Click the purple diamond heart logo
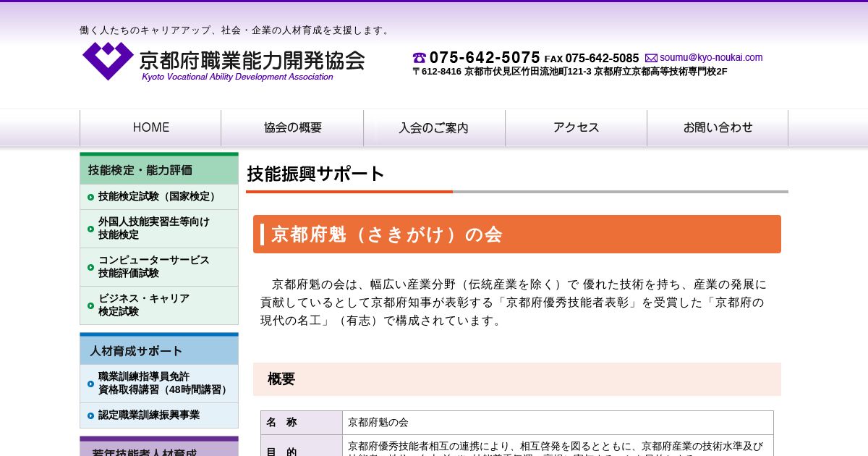Viewport: 868px width, 456px height. pos(108,61)
